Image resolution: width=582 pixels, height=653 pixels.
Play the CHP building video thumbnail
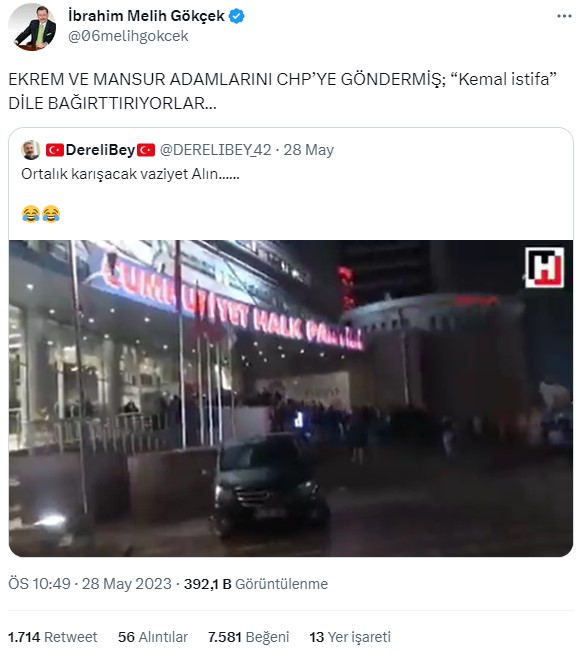pyautogui.click(x=291, y=398)
